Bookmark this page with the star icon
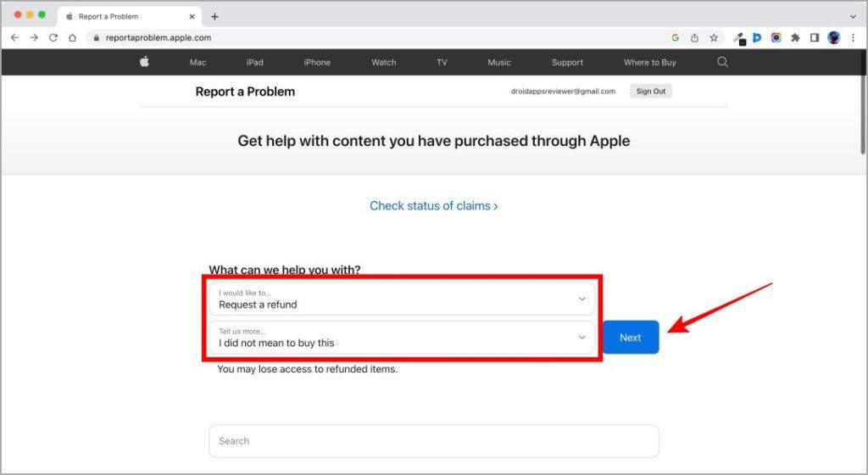Viewport: 868px width, 475px height. [714, 37]
